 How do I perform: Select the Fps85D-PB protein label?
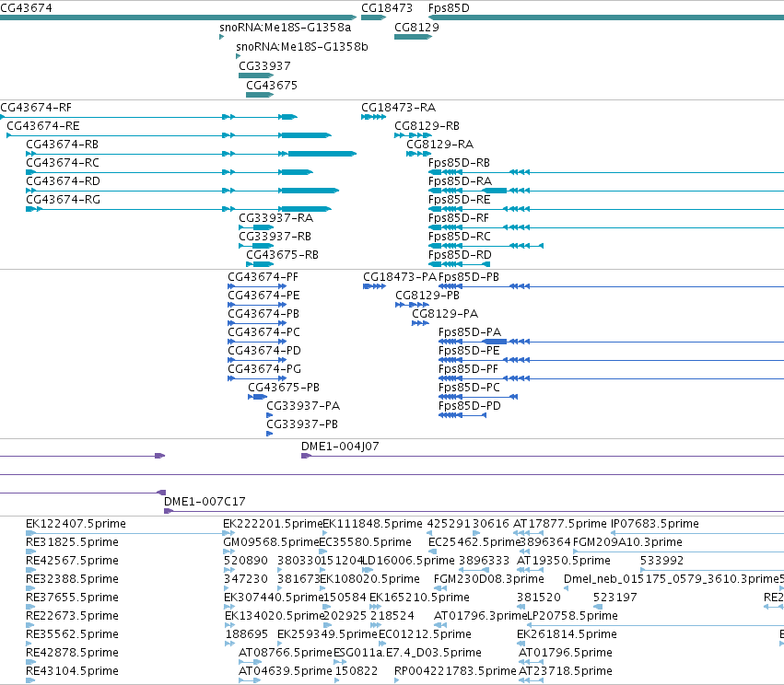pos(469,277)
